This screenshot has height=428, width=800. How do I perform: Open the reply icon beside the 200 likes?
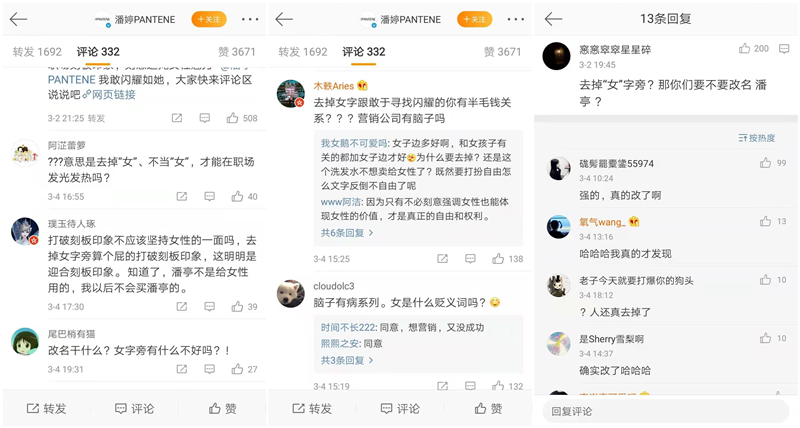click(784, 49)
